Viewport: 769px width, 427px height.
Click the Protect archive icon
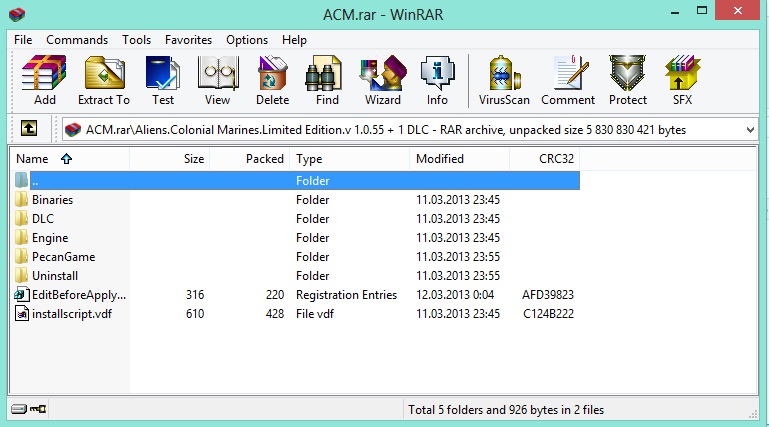pos(628,80)
